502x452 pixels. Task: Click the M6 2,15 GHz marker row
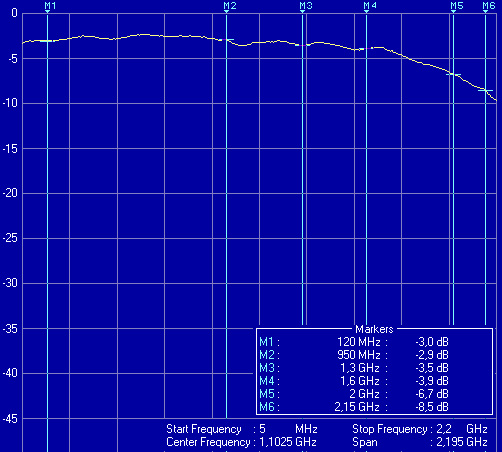pos(354,407)
